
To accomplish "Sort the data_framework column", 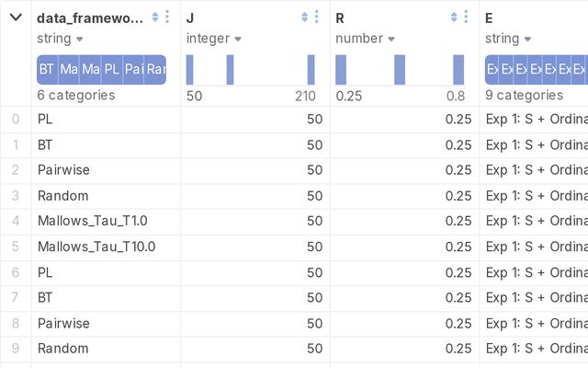I will pos(154,17).
